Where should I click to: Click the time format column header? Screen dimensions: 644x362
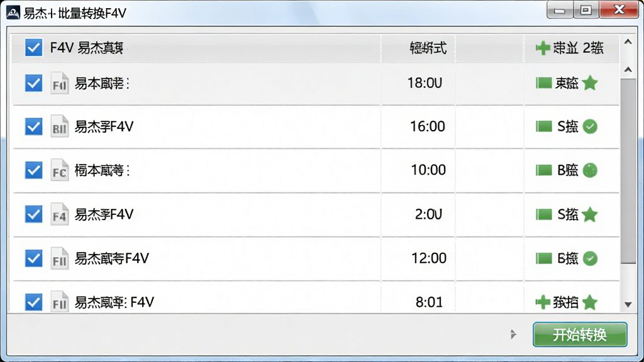(428, 48)
